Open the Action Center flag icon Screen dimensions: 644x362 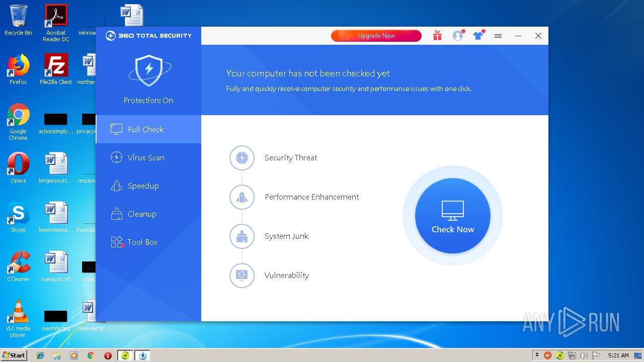[x=596, y=355]
